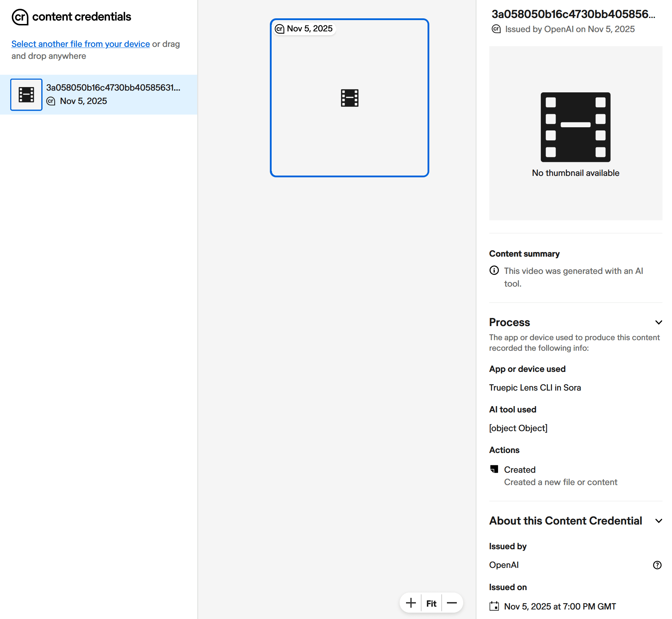Zoom out using the minus button
This screenshot has height=619, width=672.
pos(452,603)
